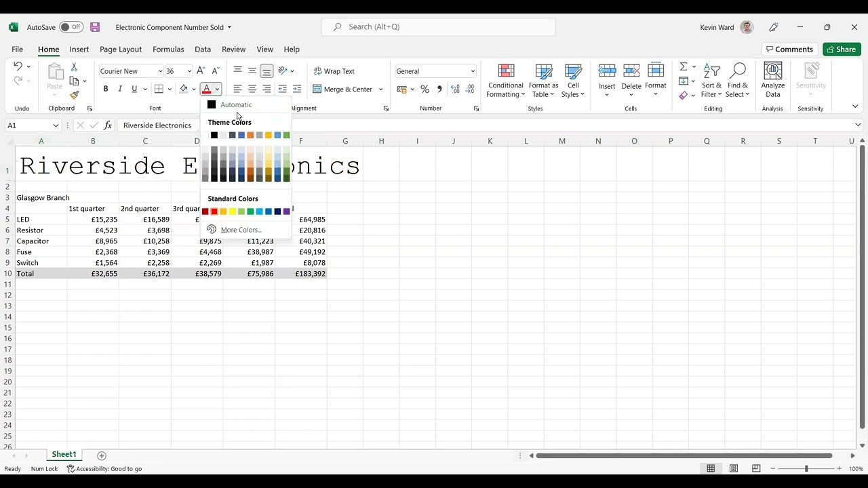Switch to the Review tab
This screenshot has width=868, height=488.
233,49
